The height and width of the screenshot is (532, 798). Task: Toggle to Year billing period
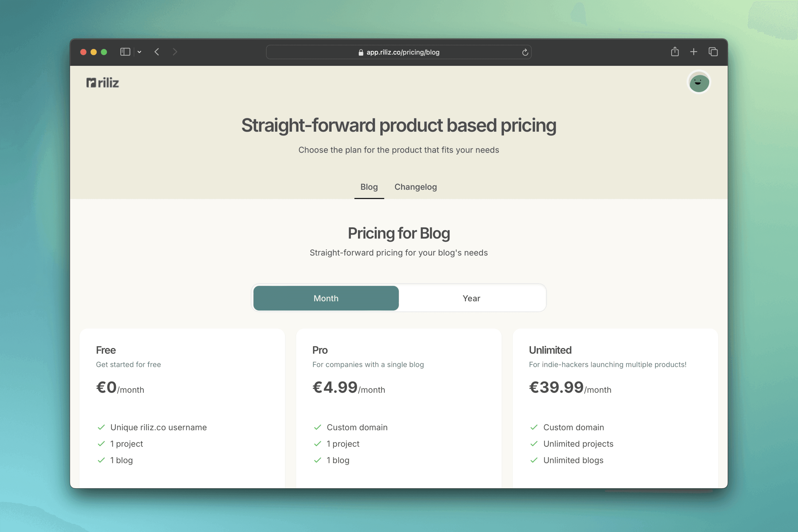[472, 298]
